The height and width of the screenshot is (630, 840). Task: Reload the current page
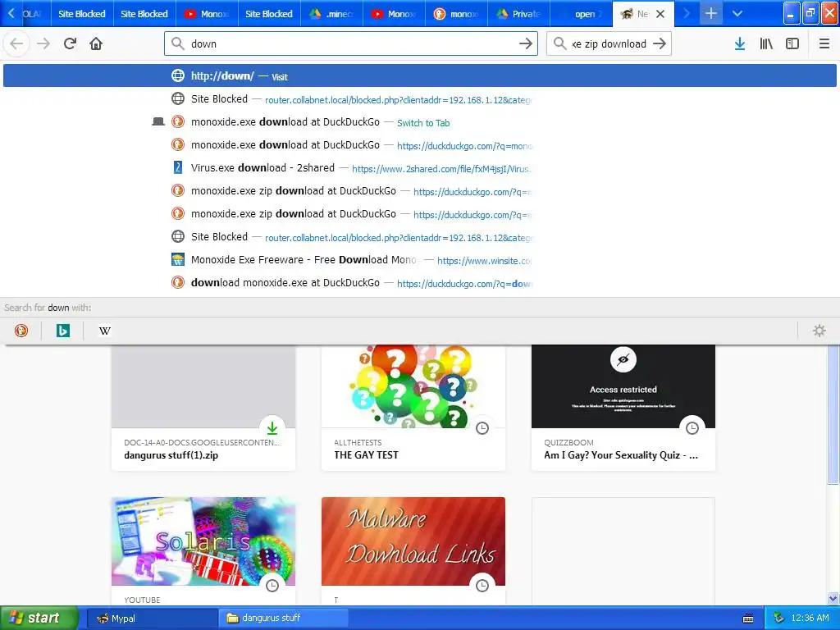(x=70, y=43)
